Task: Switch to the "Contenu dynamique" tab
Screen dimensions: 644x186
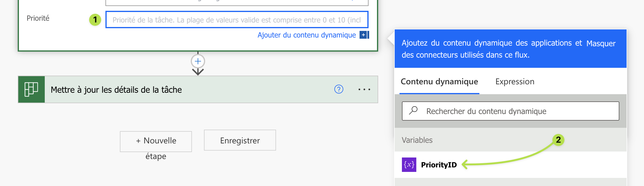Action: (x=439, y=82)
